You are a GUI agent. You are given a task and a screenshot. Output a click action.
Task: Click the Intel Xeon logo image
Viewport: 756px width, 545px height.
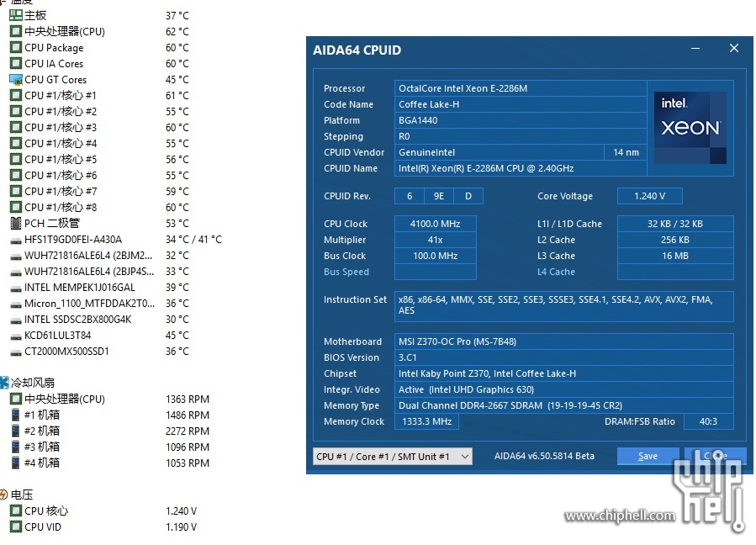690,128
